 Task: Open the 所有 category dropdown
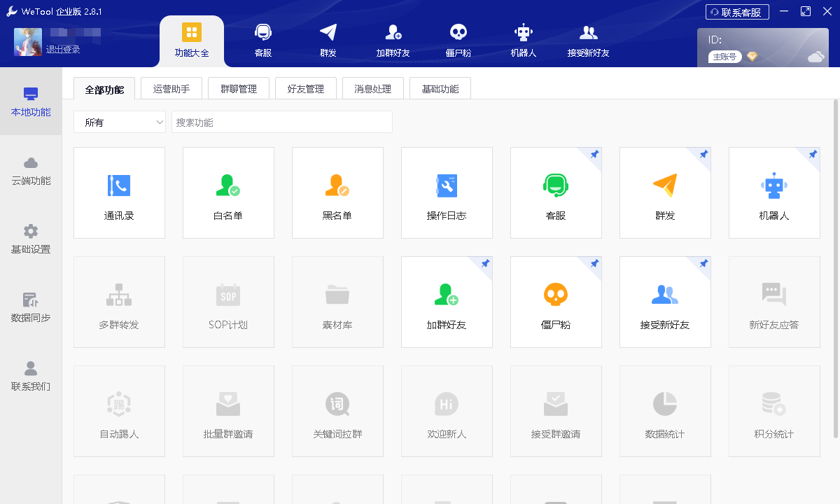[119, 122]
